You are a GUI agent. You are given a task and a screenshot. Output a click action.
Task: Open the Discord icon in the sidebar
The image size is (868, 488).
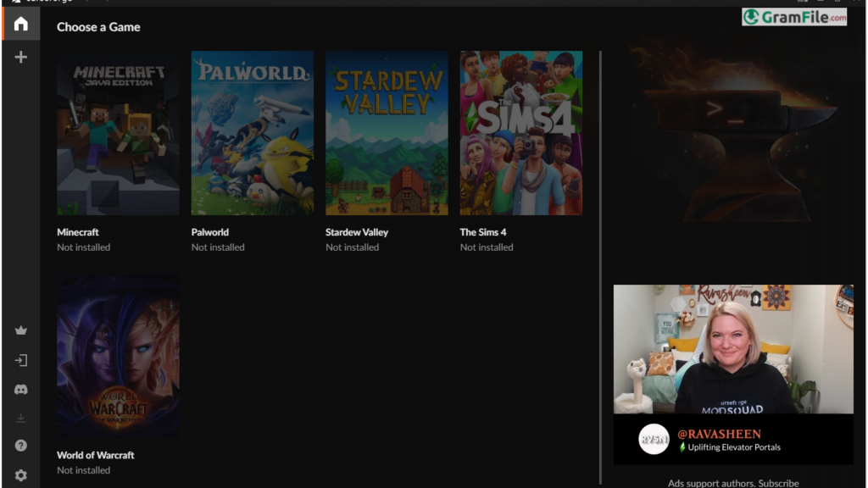click(x=21, y=390)
